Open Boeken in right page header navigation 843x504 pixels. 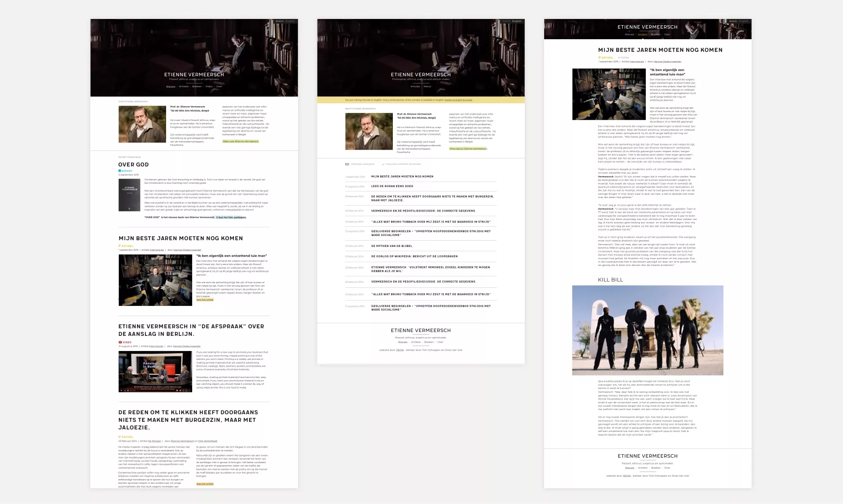click(x=655, y=35)
